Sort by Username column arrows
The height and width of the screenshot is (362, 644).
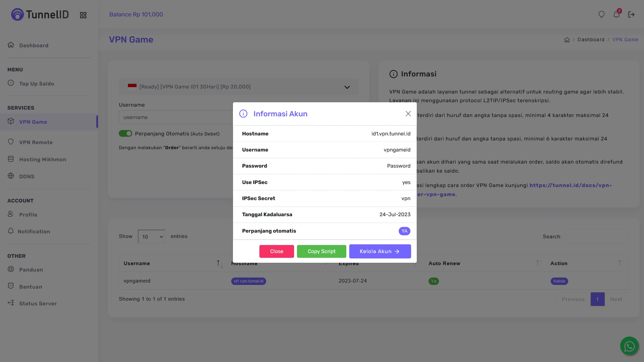coord(219,263)
